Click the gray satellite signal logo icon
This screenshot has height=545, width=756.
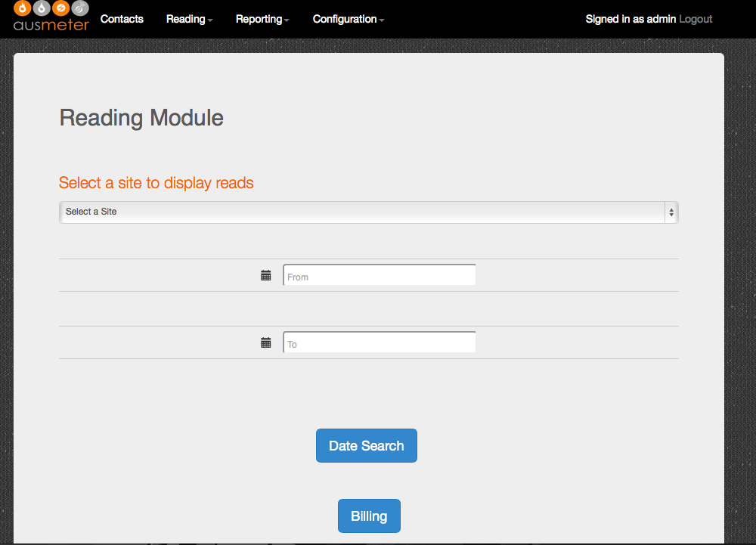click(80, 8)
